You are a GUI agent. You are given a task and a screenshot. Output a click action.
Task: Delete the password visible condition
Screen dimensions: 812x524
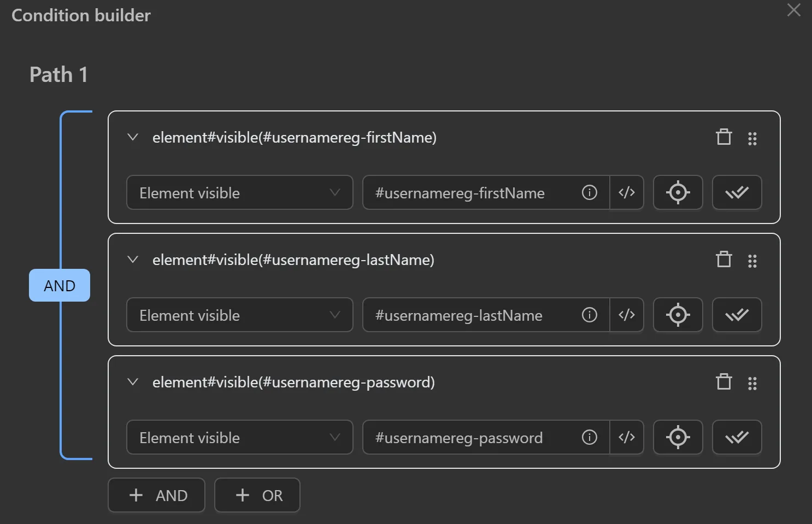coord(723,382)
